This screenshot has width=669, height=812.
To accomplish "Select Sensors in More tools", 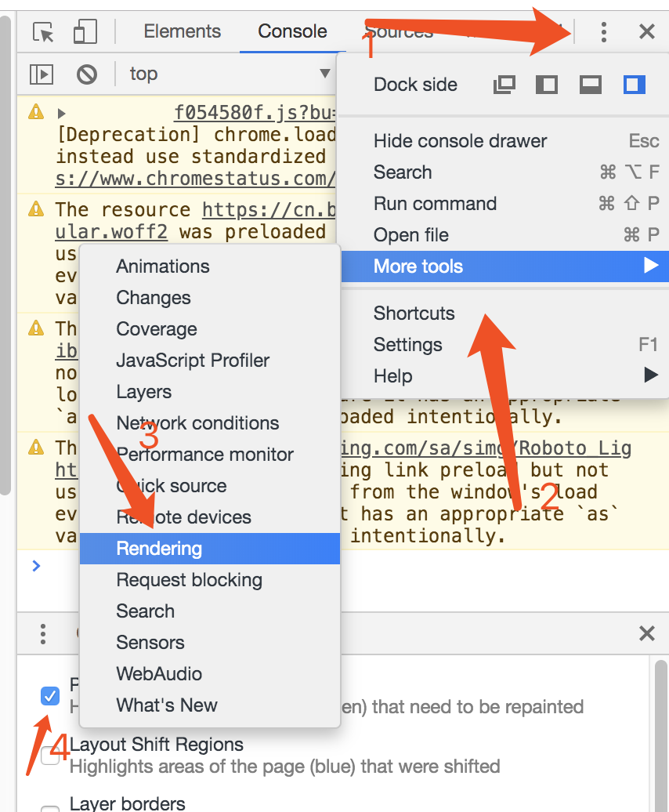I will pos(210,643).
